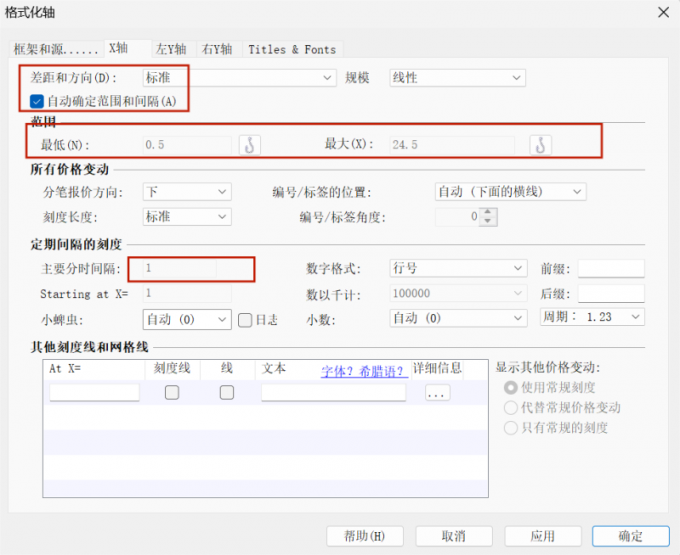The image size is (680, 555).
Task: Click the 前缀 text input field
Action: click(611, 268)
